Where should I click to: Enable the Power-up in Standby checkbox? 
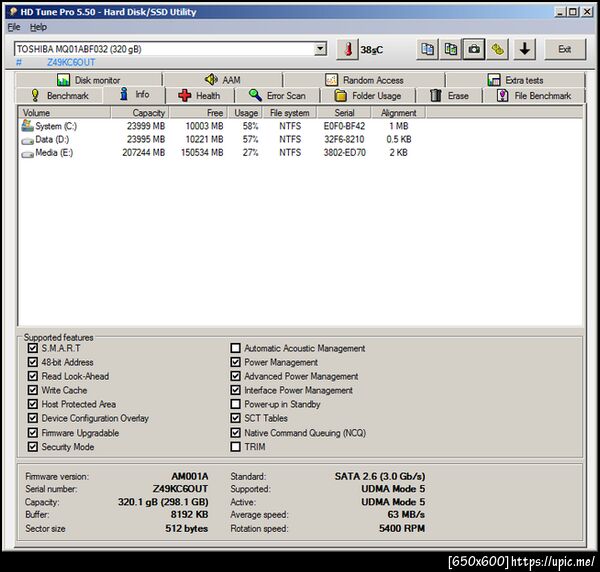coord(235,404)
